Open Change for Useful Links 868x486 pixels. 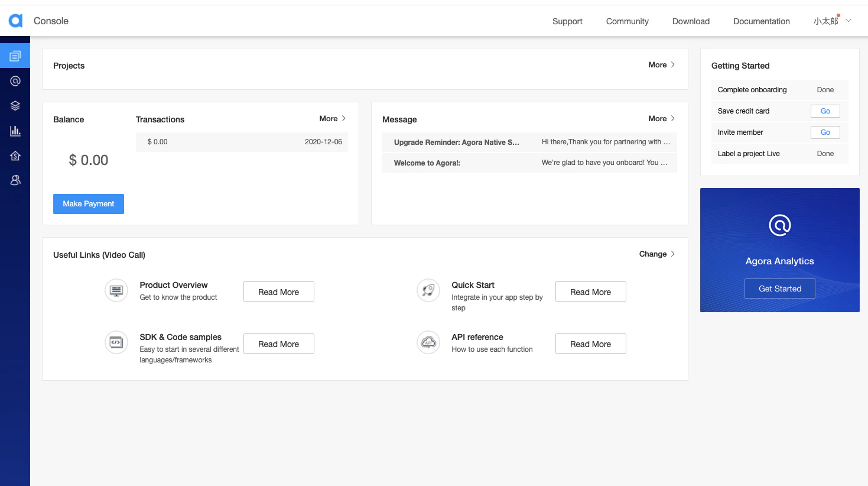tap(657, 254)
